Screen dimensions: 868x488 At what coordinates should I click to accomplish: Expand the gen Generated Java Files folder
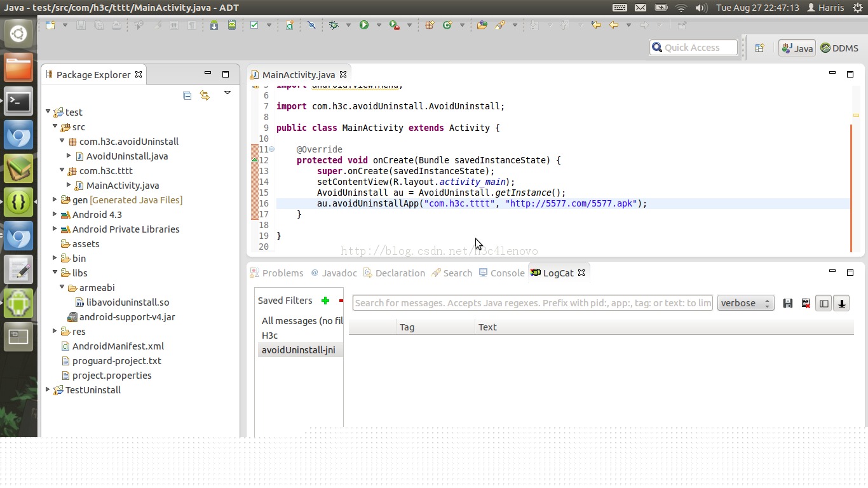click(55, 200)
